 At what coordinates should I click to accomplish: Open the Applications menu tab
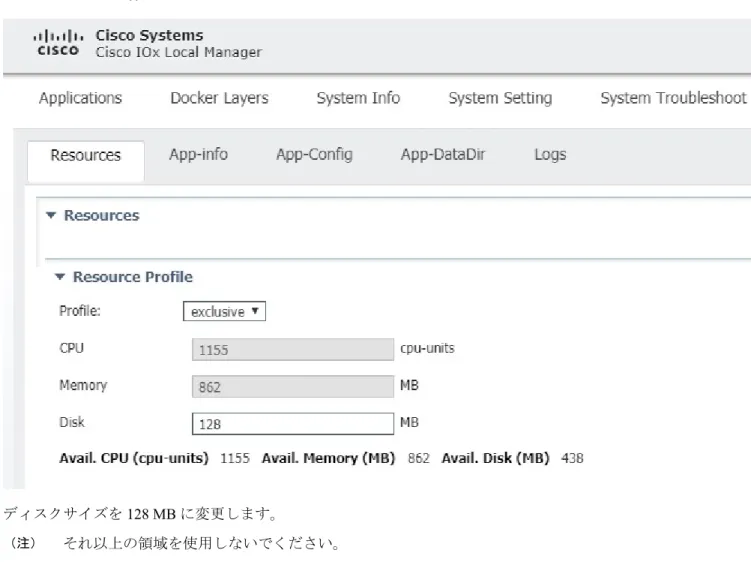[80, 98]
